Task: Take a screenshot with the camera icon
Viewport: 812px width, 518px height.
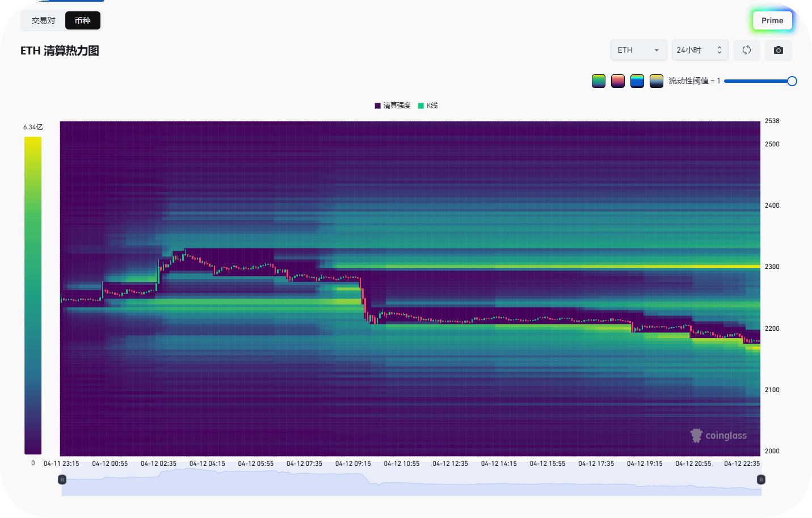Action: [779, 50]
